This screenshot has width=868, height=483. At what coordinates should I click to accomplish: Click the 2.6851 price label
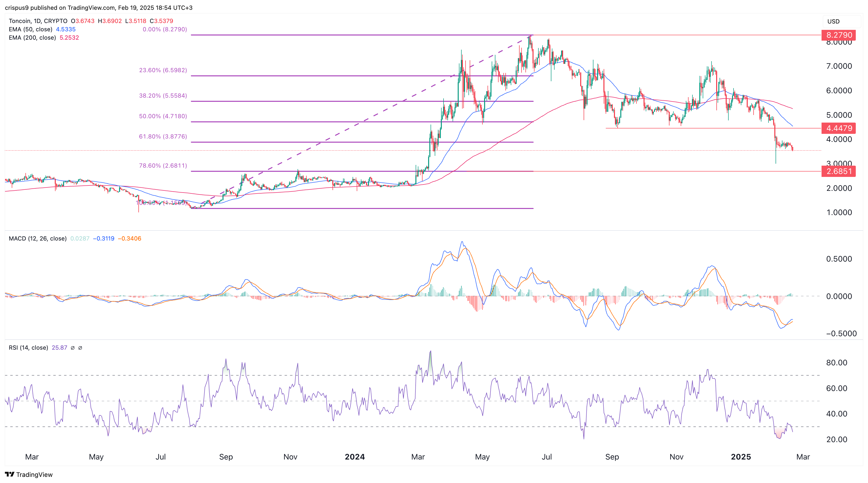[x=839, y=171]
